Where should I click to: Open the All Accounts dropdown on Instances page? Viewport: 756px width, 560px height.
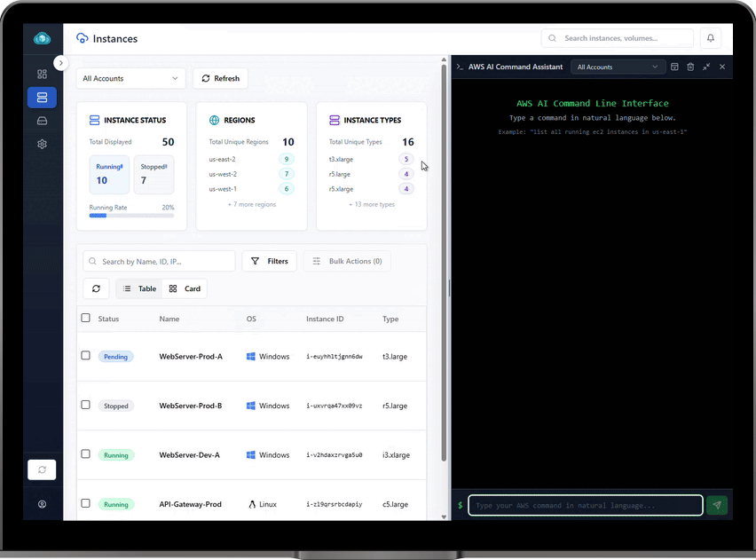130,78
